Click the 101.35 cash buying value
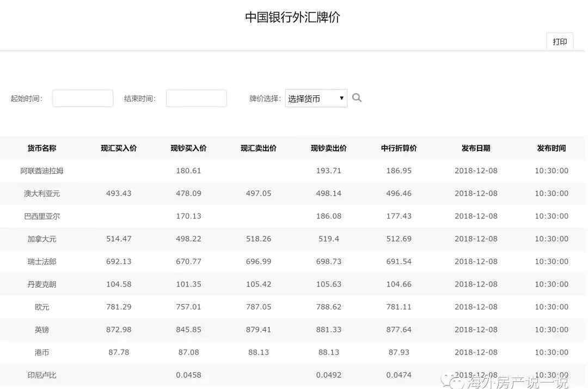Screen dimensions: 588x389 188,284
